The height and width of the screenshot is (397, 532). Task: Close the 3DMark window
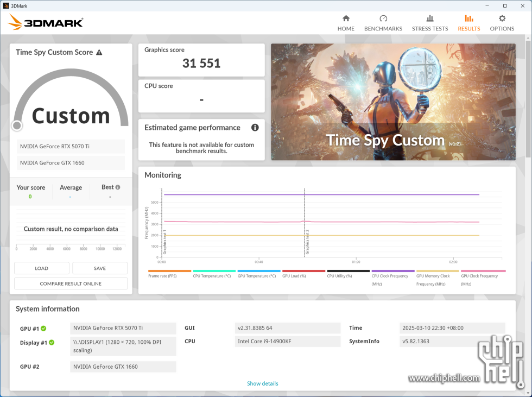pos(522,6)
